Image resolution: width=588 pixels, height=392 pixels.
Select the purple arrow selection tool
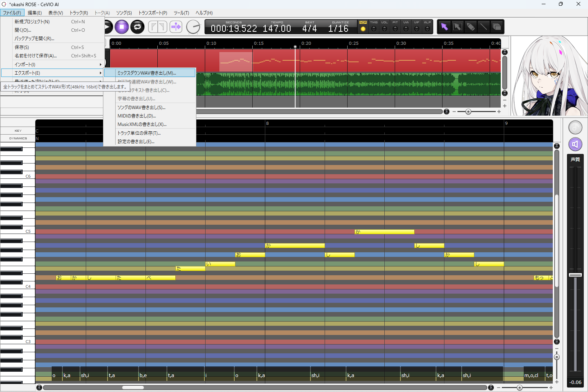point(444,27)
